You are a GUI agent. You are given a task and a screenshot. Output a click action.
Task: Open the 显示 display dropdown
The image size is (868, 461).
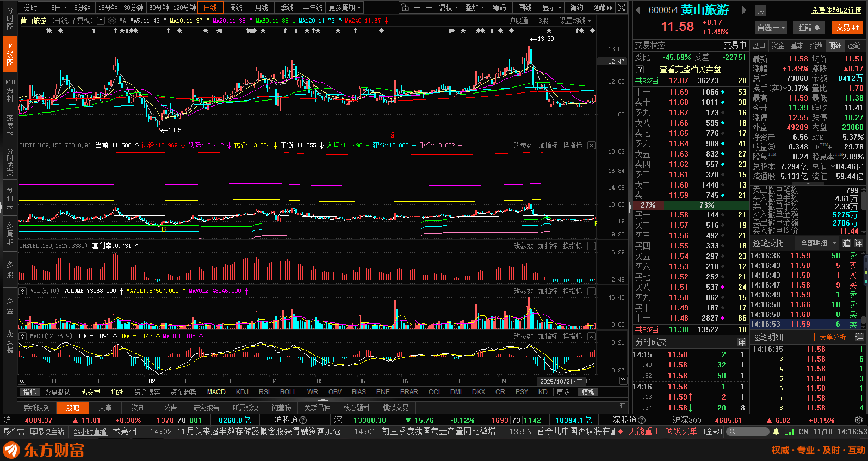coord(552,8)
